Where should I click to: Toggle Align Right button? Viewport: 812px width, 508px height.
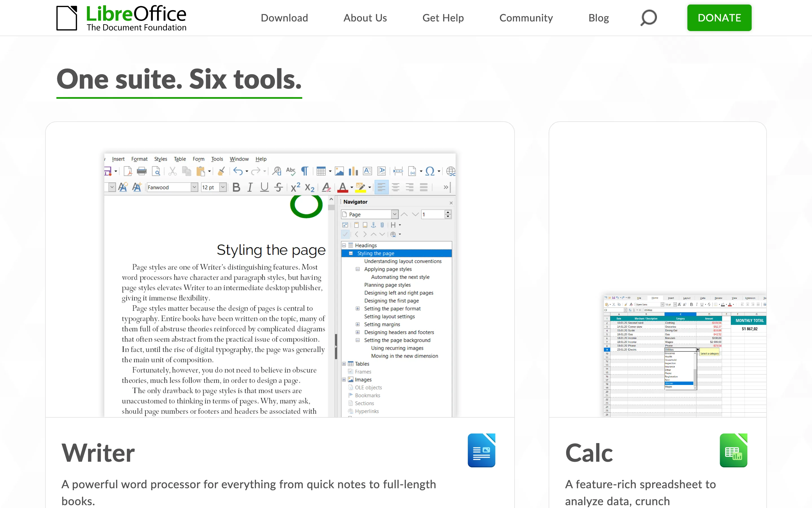point(410,187)
